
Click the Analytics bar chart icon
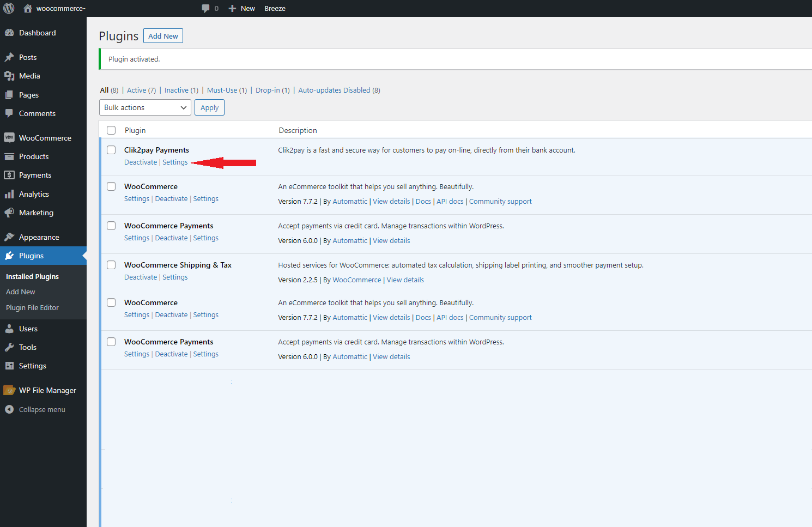tap(9, 194)
